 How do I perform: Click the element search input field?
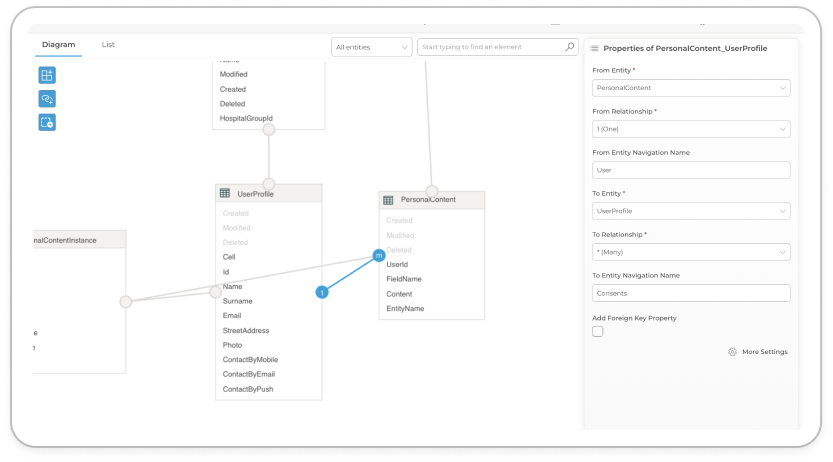[492, 47]
